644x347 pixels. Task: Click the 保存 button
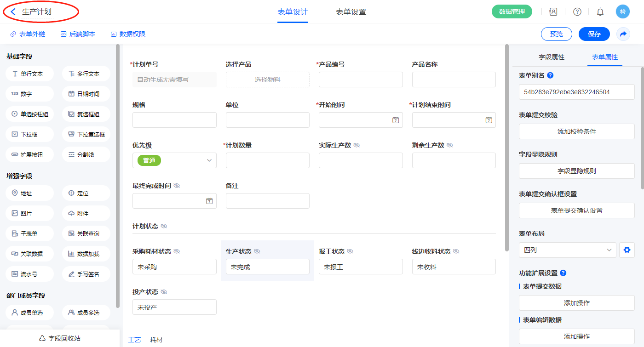pos(594,34)
